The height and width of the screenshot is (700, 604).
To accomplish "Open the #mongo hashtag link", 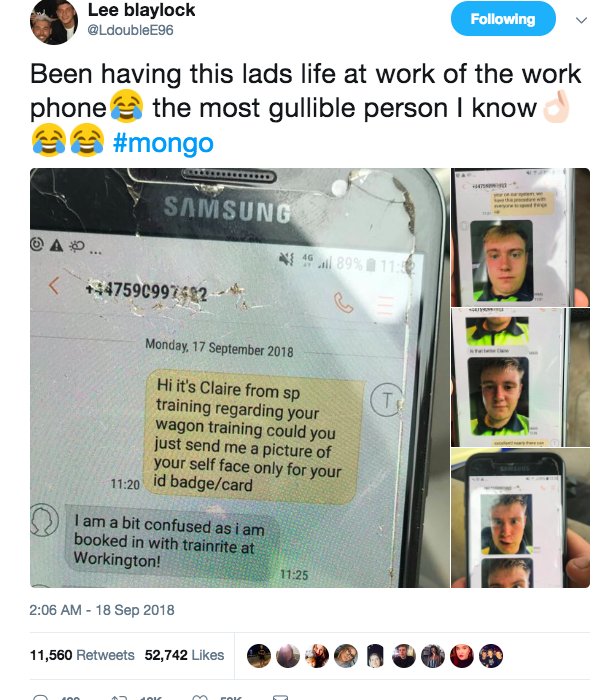I will pos(163,143).
